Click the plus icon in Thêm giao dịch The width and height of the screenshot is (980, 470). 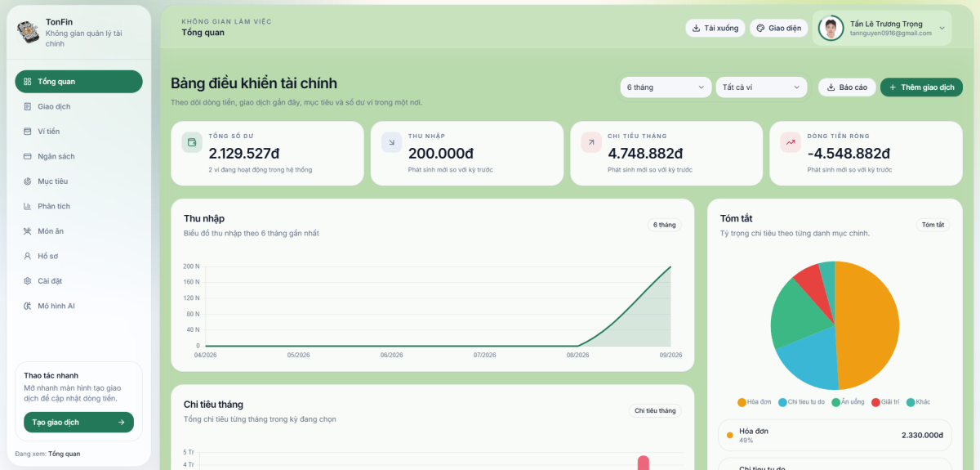[893, 87]
